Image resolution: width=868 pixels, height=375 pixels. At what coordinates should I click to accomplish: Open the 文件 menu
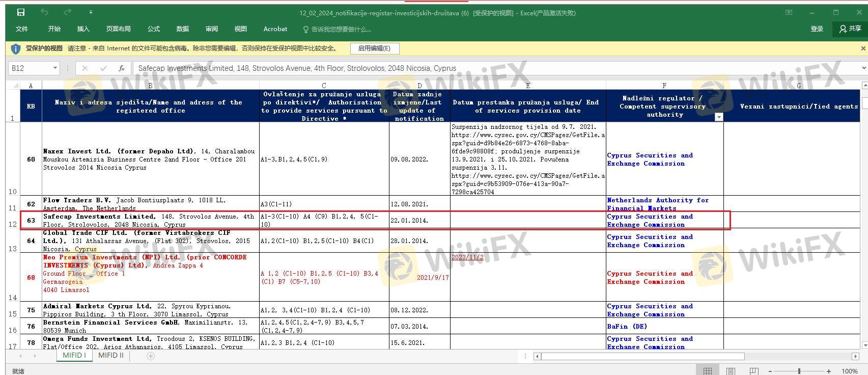pos(21,29)
